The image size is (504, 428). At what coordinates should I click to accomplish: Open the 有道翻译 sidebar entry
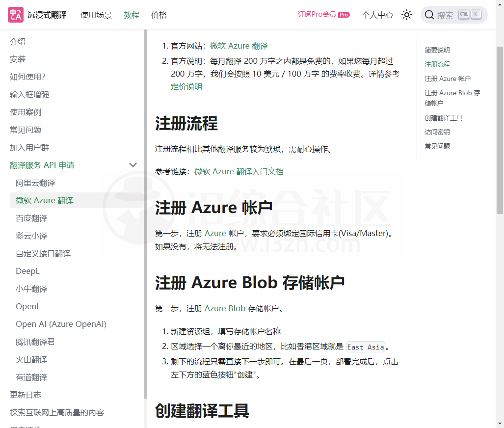click(x=31, y=377)
